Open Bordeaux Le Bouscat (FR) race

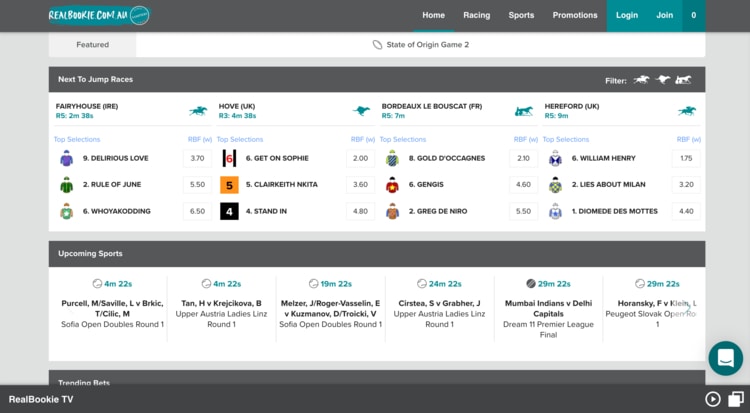pos(459,111)
